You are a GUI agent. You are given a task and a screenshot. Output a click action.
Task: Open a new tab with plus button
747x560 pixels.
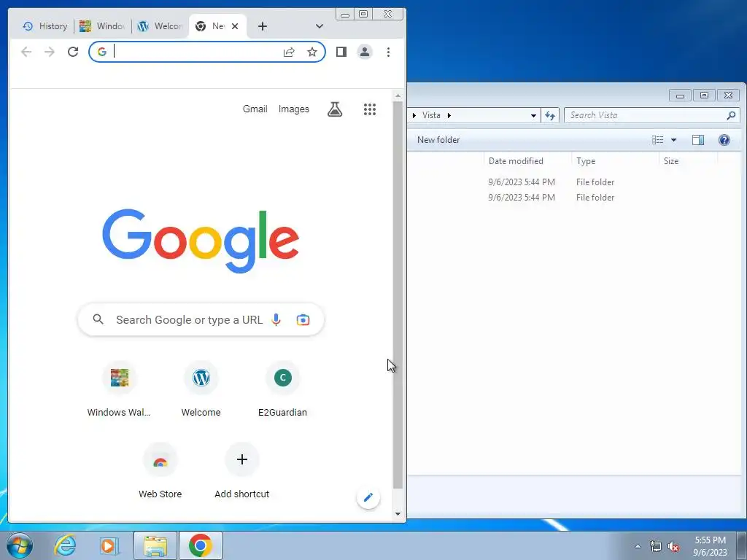(x=263, y=26)
